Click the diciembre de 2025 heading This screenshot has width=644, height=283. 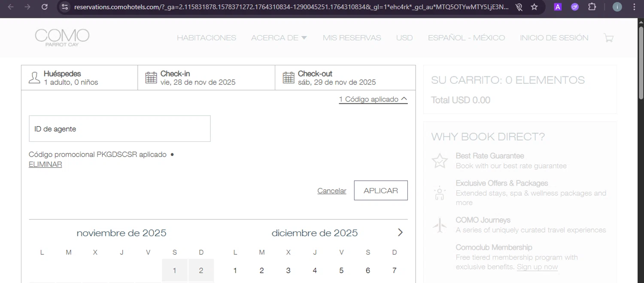point(315,233)
